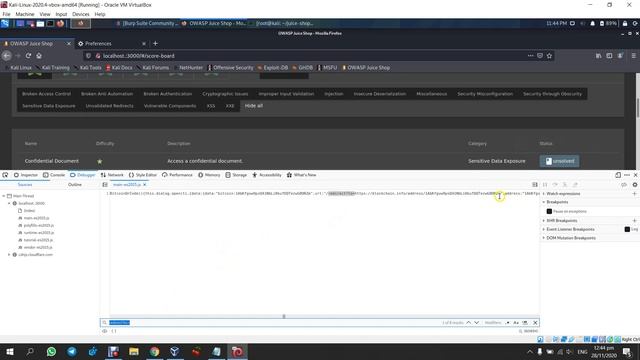Toggle the sources pane collapse icon

[105, 184]
